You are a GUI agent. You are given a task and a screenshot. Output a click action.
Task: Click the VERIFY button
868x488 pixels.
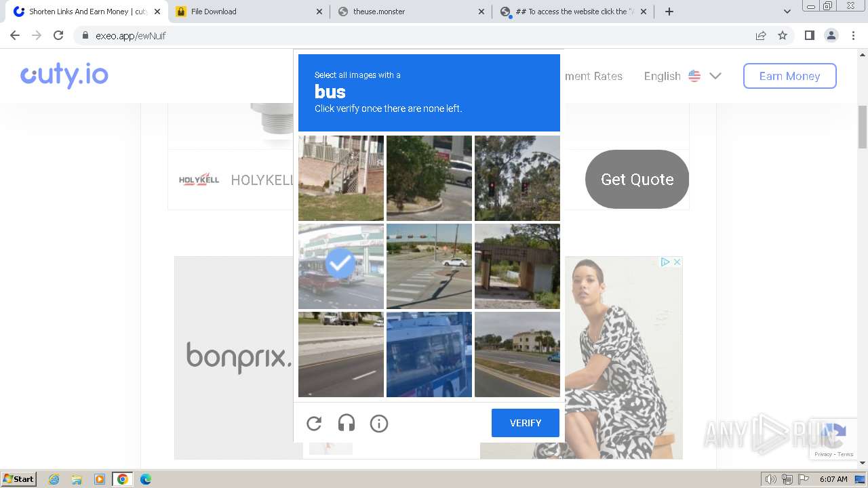(x=526, y=423)
